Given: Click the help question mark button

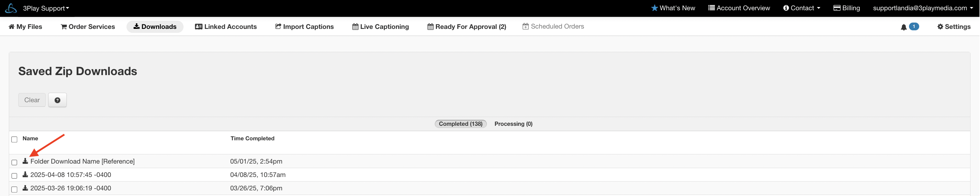Looking at the screenshot, I should pos(57,100).
